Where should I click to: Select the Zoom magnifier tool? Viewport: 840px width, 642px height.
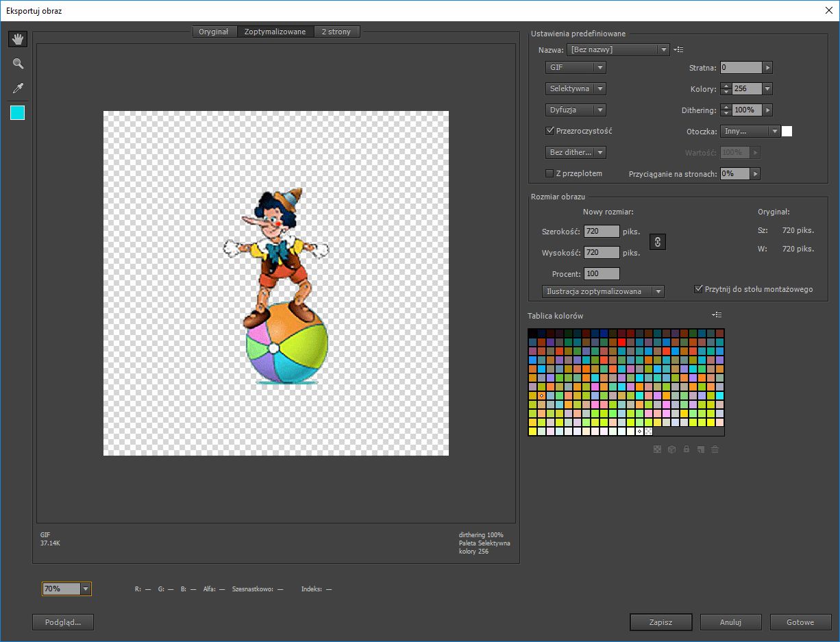click(x=18, y=64)
